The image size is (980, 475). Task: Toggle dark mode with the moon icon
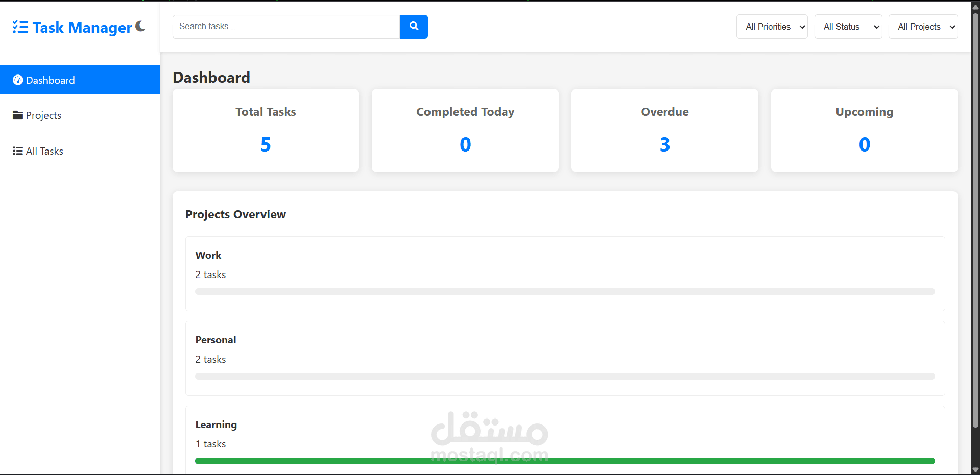tap(139, 27)
